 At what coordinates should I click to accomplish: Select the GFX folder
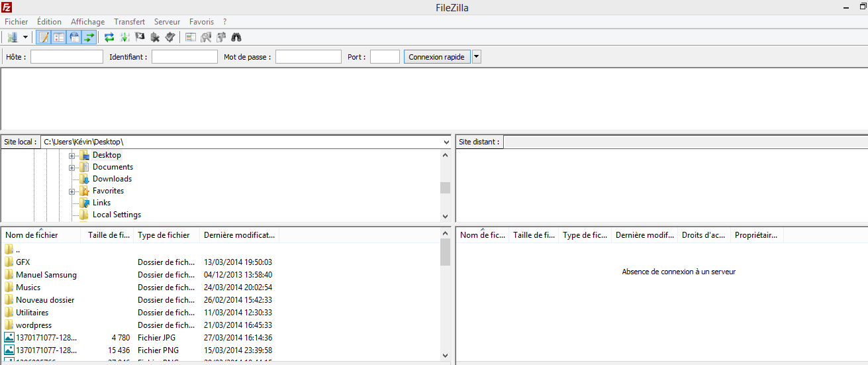click(23, 262)
